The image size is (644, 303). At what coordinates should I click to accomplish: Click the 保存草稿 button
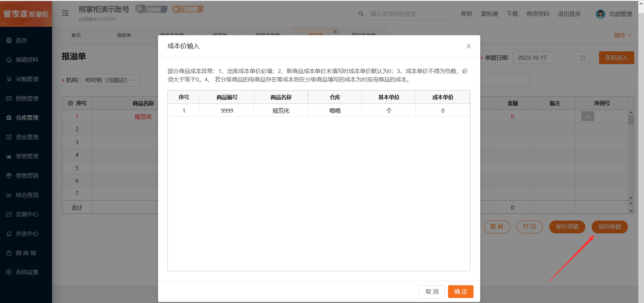click(x=567, y=227)
